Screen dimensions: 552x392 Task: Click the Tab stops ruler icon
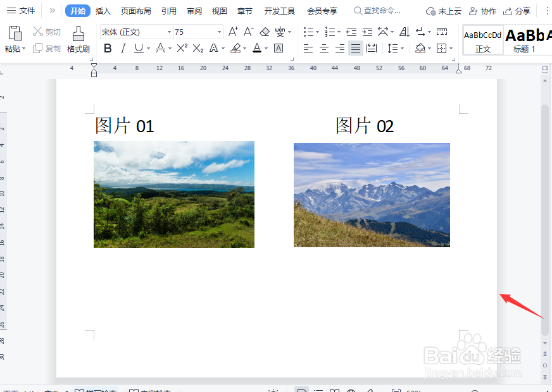442,32
